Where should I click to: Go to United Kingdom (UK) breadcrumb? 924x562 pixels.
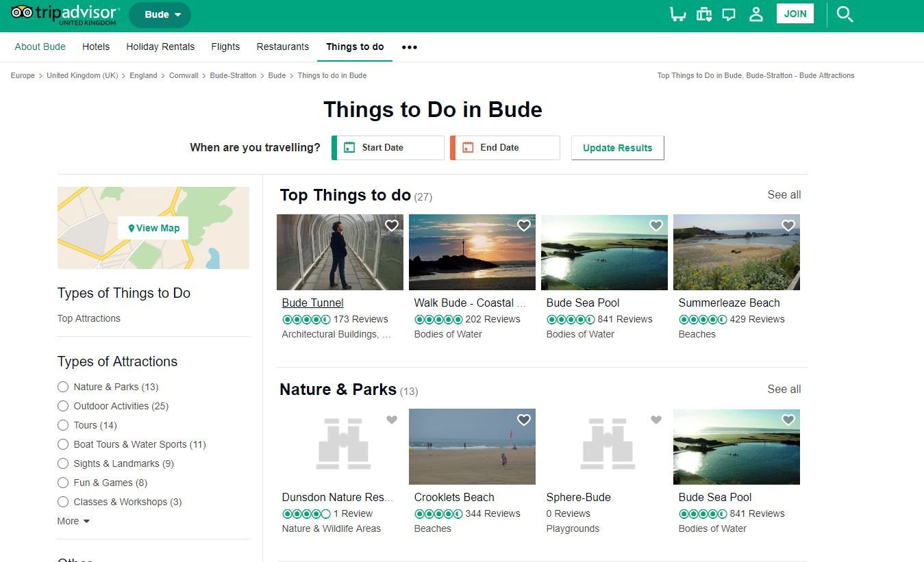pyautogui.click(x=82, y=75)
